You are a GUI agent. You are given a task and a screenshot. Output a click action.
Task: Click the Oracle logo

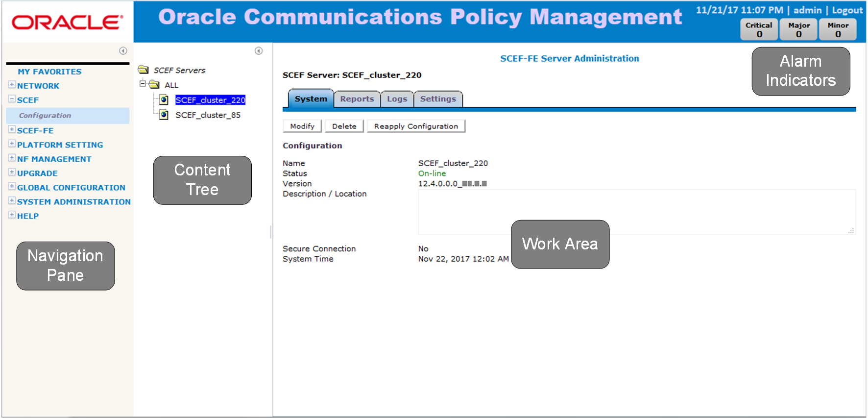[x=68, y=22]
